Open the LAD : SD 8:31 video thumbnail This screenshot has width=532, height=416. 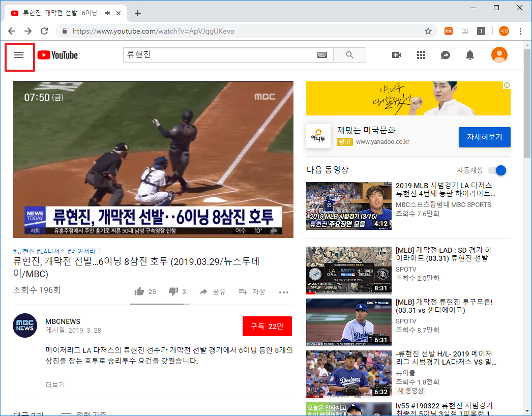349,270
